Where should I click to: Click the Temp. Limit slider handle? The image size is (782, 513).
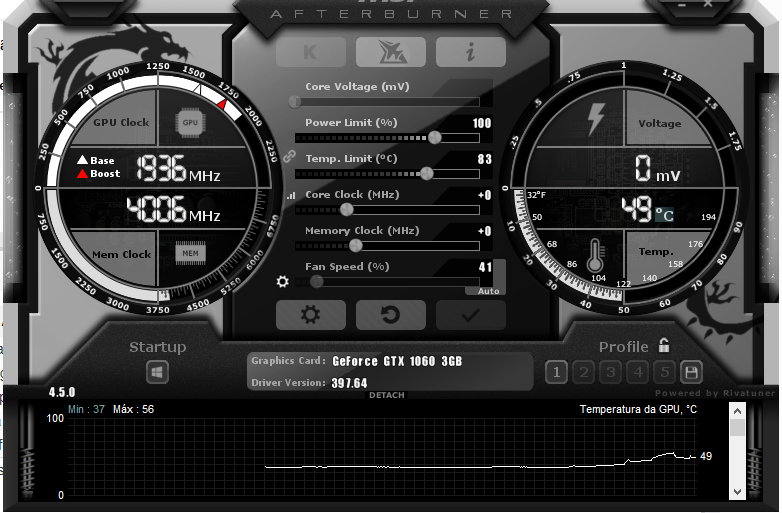click(426, 173)
